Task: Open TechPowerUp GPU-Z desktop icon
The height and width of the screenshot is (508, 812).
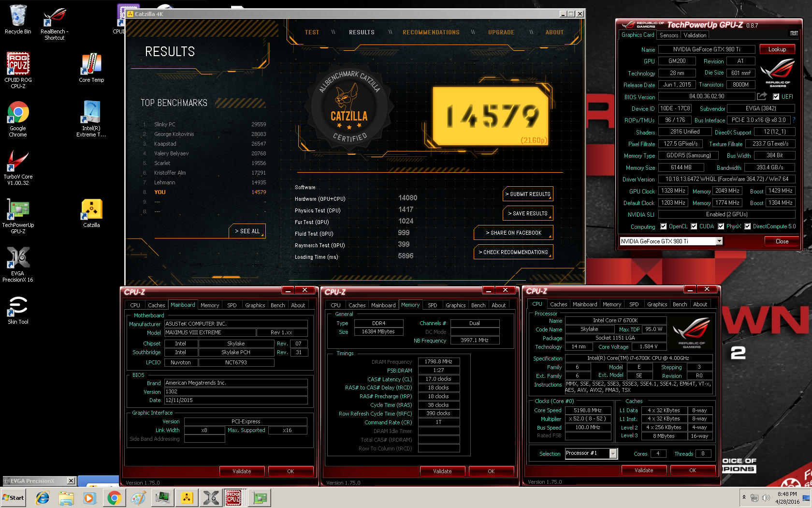Action: point(18,216)
